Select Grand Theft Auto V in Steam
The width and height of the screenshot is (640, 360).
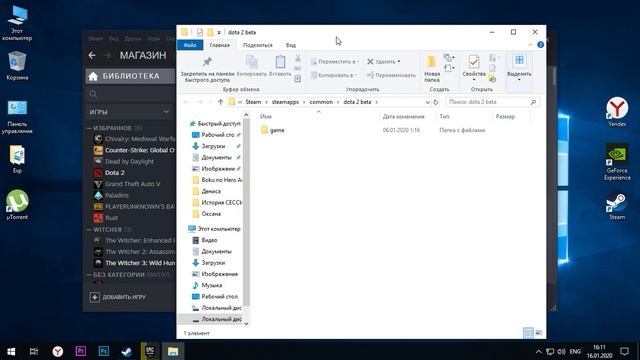[x=133, y=184]
